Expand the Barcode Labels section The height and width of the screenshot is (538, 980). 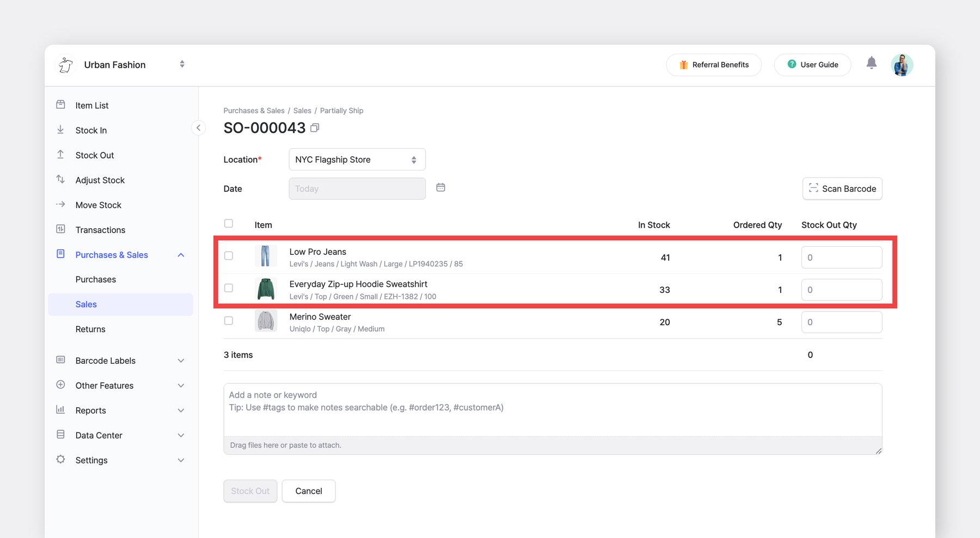[x=181, y=360]
